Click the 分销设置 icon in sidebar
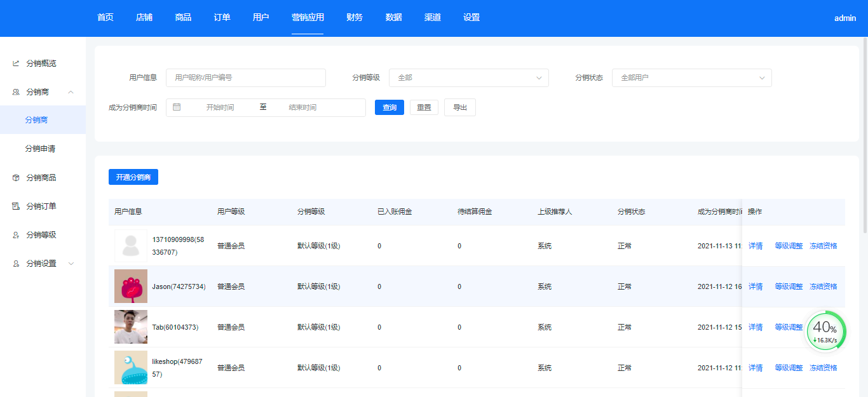The image size is (868, 397). click(x=16, y=264)
